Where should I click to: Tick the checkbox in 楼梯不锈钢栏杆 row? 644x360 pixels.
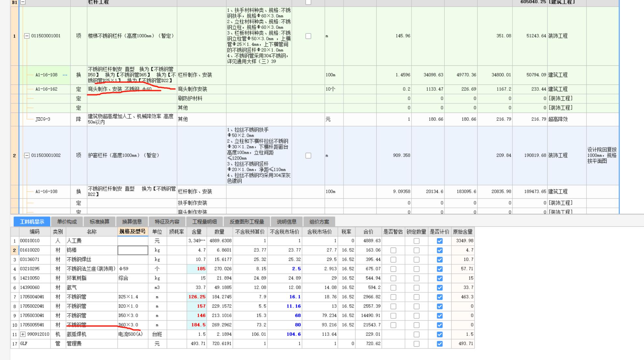point(308,36)
